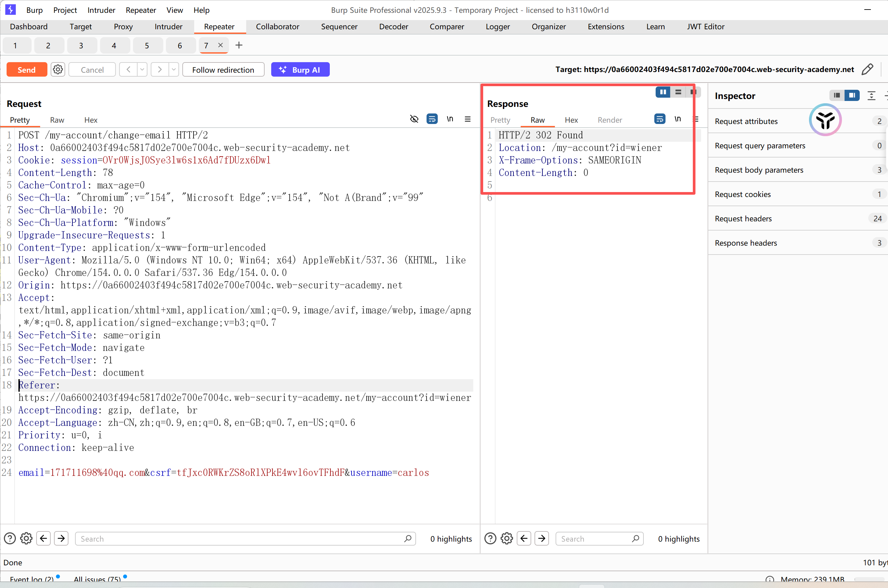This screenshot has height=588, width=888.
Task: Set Inspector layout to right-docked icon
Action: pos(852,95)
